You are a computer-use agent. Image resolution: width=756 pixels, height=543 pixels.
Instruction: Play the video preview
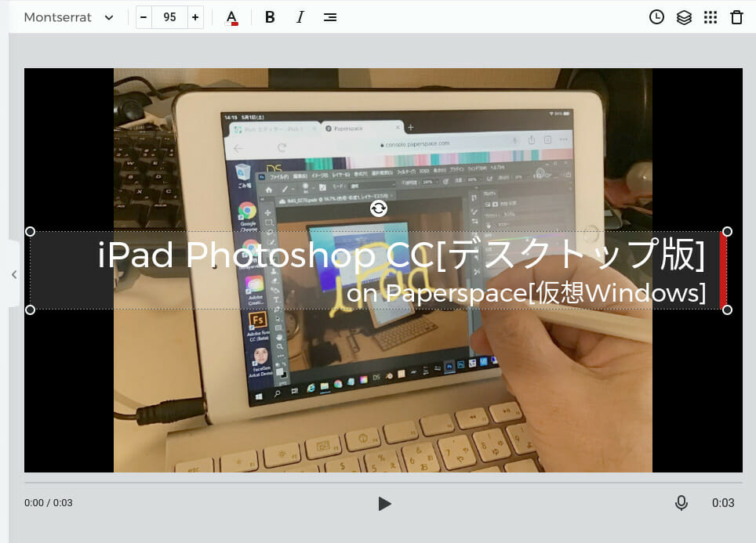tap(384, 504)
